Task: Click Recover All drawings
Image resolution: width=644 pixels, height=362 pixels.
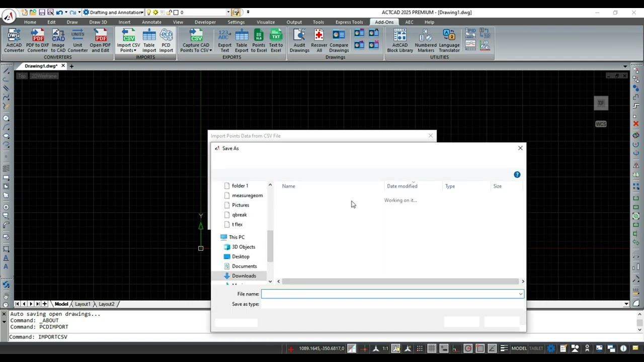Action: coord(319,41)
